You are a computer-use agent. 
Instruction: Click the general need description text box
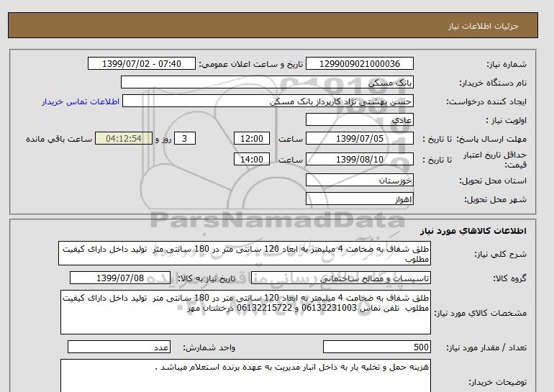(245, 253)
